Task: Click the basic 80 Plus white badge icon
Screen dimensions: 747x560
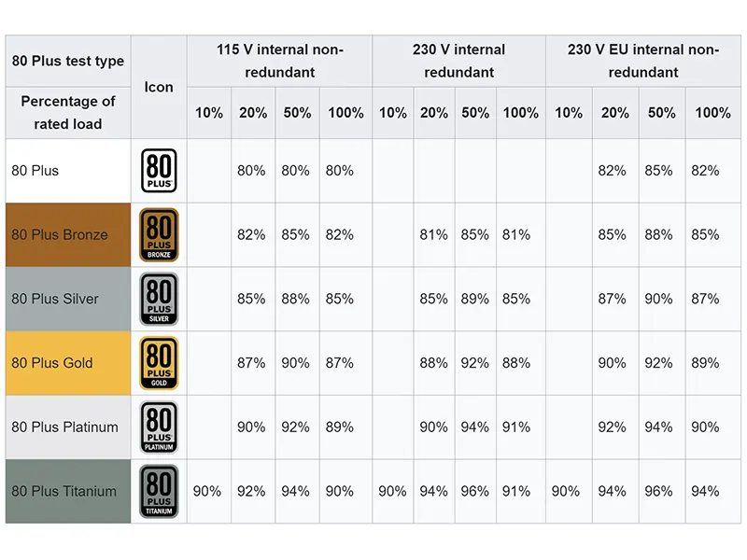Action: (159, 171)
